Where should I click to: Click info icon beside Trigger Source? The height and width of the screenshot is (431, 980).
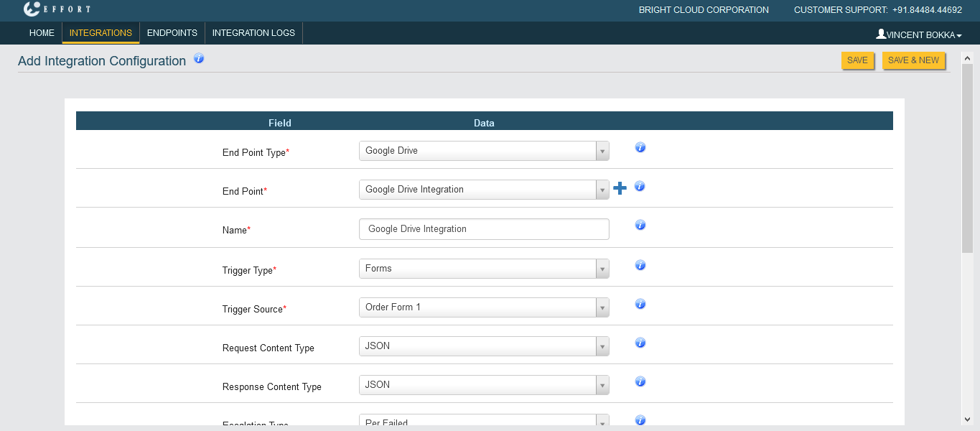[x=640, y=304]
